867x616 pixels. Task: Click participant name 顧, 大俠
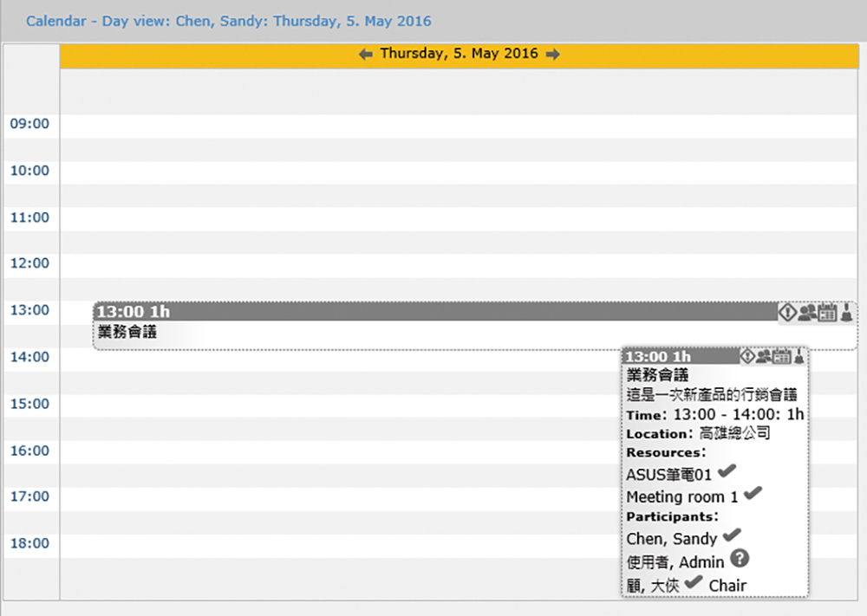point(653,586)
